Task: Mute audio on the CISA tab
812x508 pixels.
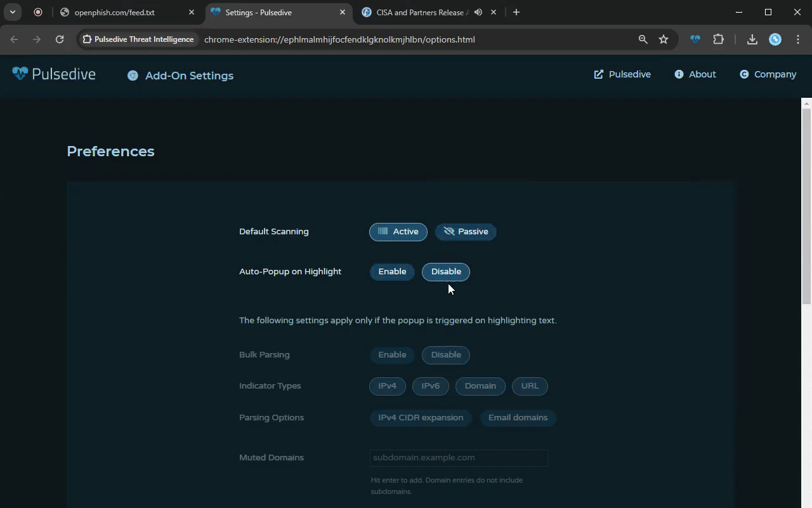Action: click(478, 12)
